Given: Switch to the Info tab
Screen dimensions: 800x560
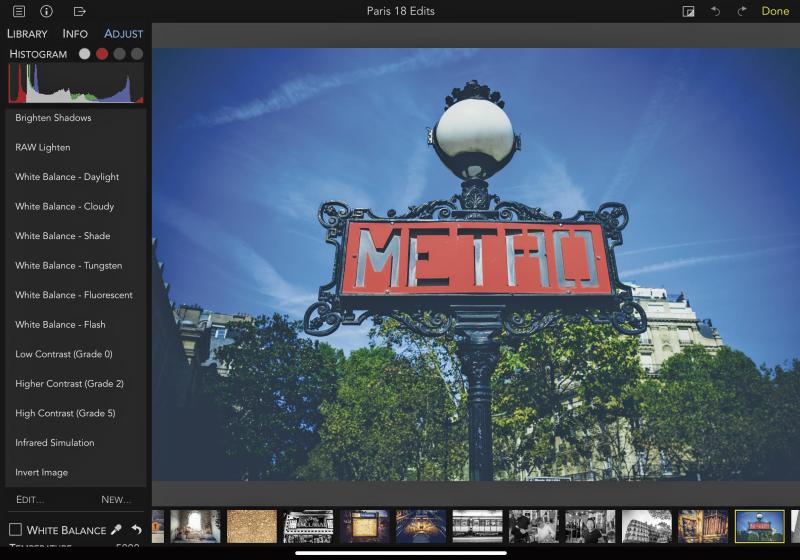Looking at the screenshot, I should (75, 34).
